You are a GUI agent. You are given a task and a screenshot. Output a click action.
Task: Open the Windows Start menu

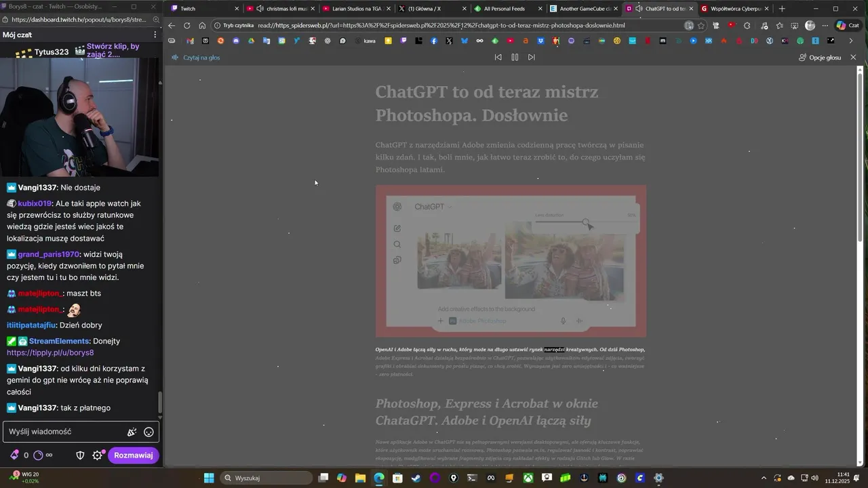coord(209,478)
